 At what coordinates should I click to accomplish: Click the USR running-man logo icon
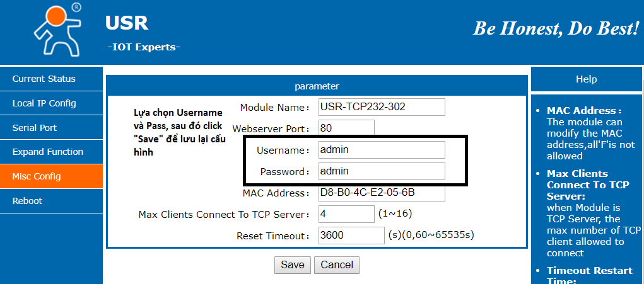(x=57, y=30)
